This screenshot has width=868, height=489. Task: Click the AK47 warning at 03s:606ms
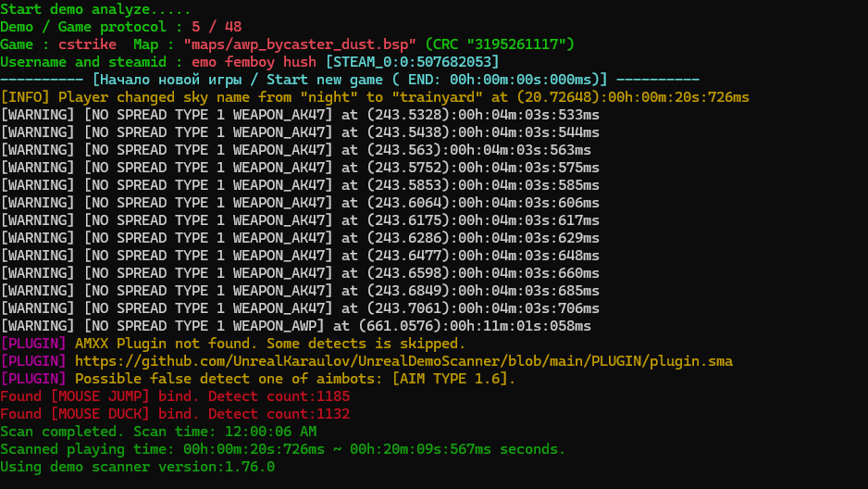[300, 203]
